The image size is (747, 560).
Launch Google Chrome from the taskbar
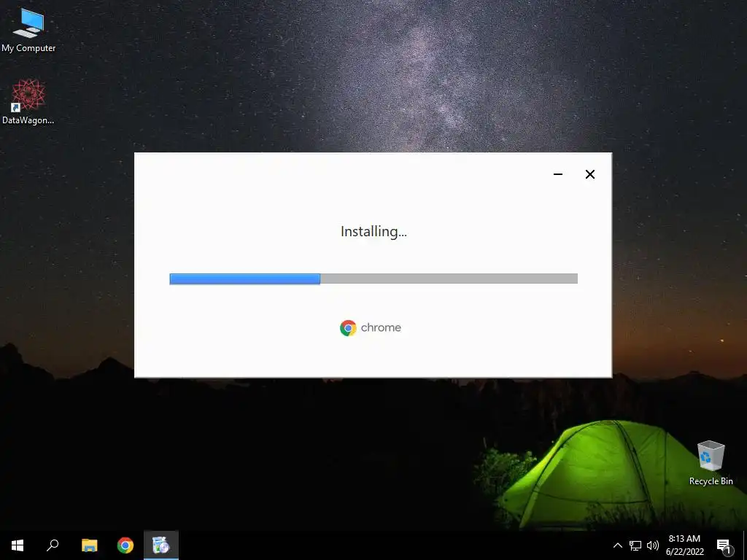tap(125, 545)
